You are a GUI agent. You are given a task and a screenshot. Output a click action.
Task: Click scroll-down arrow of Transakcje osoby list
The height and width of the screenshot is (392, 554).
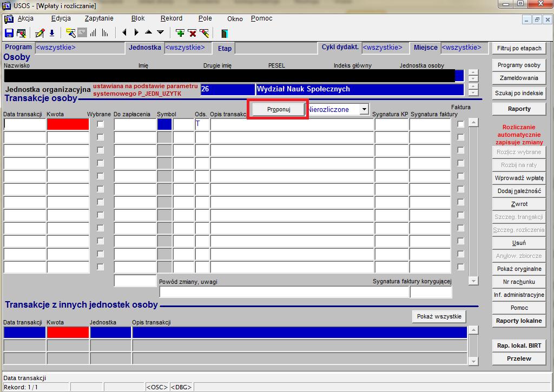tap(473, 281)
